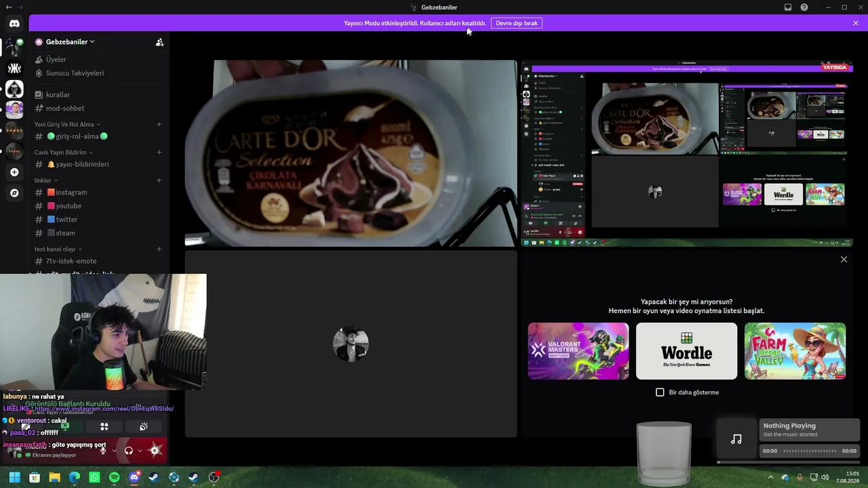
Task: Collapse the 'linkler' channel category
Action: (46, 180)
